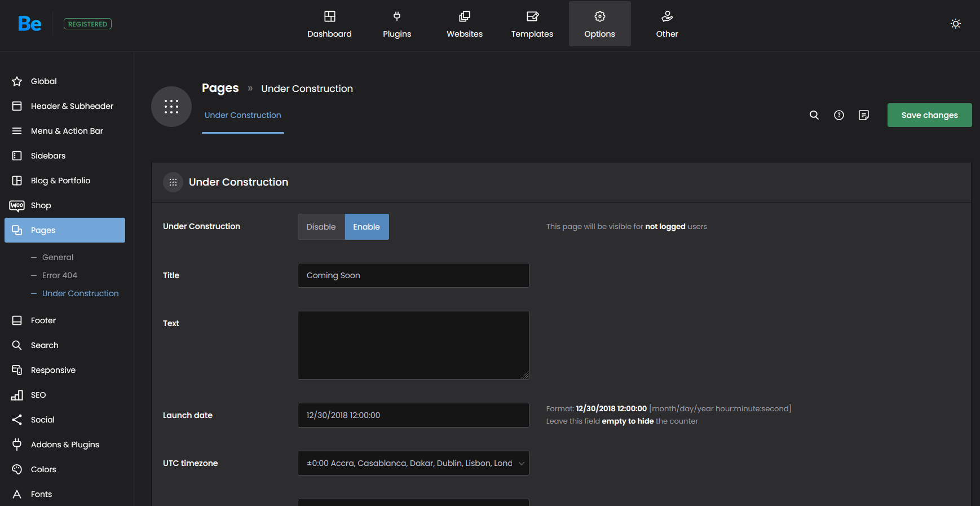Open Shop options in sidebar
This screenshot has width=980, height=506.
click(65, 205)
